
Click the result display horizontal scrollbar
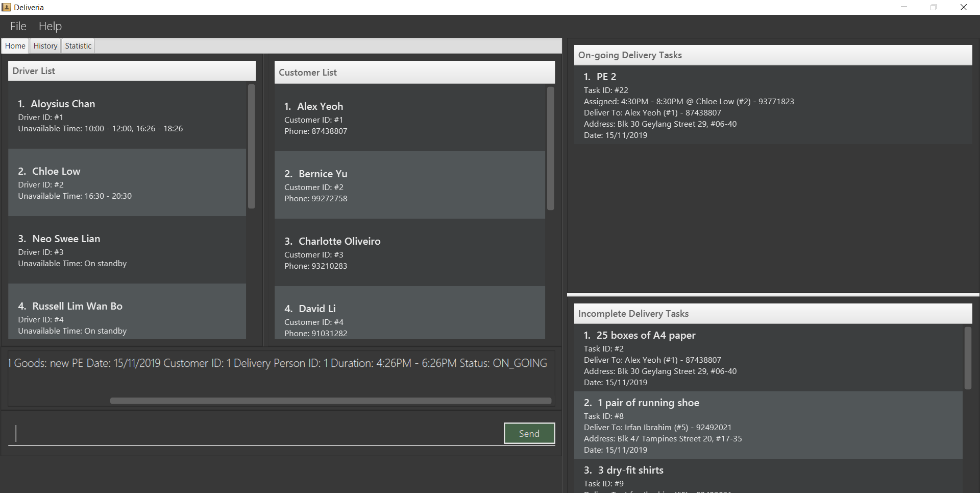(x=331, y=401)
